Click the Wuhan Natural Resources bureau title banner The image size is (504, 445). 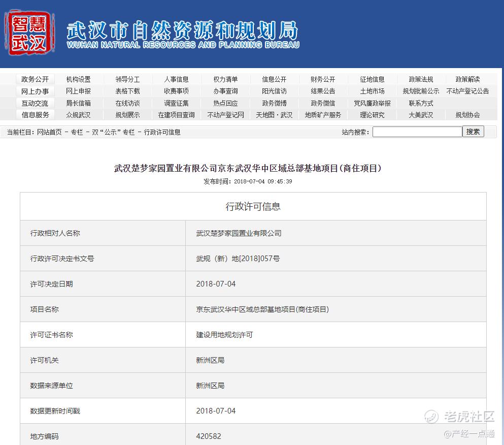183,35
